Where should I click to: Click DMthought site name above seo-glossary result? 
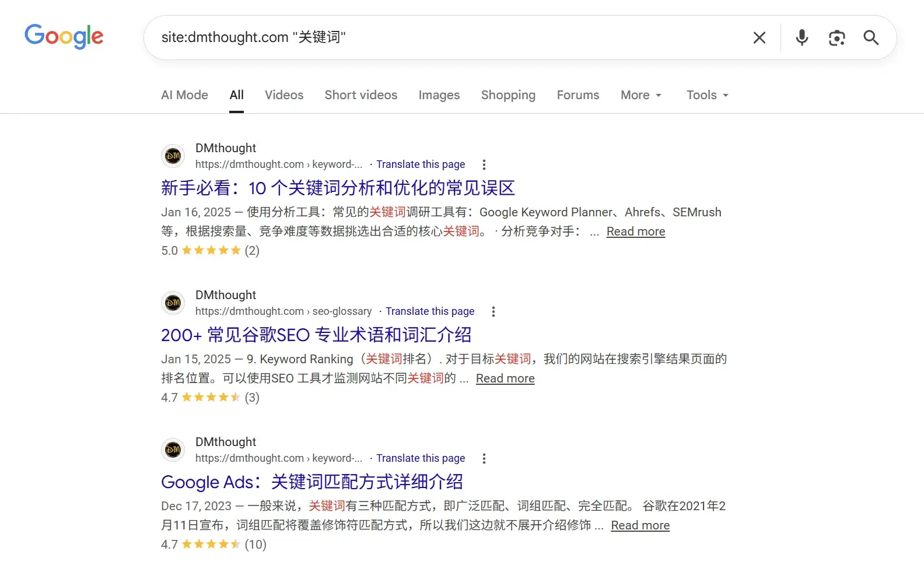pos(226,295)
